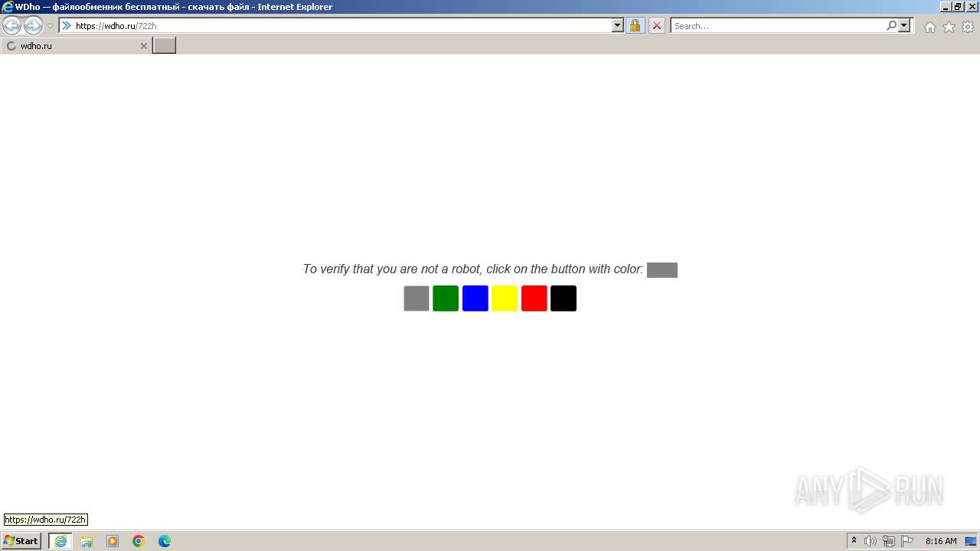The image size is (980, 551).
Task: Click the Show desktop button
Action: click(x=971, y=541)
